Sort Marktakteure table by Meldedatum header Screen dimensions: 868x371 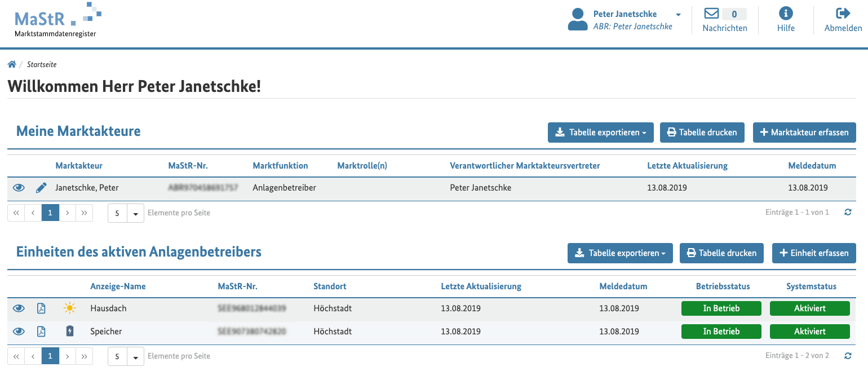812,166
